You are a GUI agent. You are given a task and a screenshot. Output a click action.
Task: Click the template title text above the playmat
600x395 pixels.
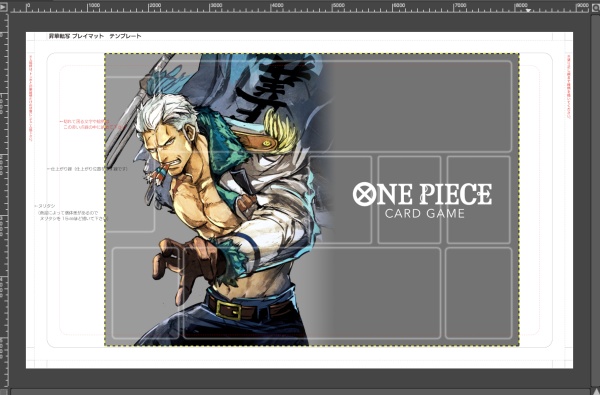[x=95, y=36]
